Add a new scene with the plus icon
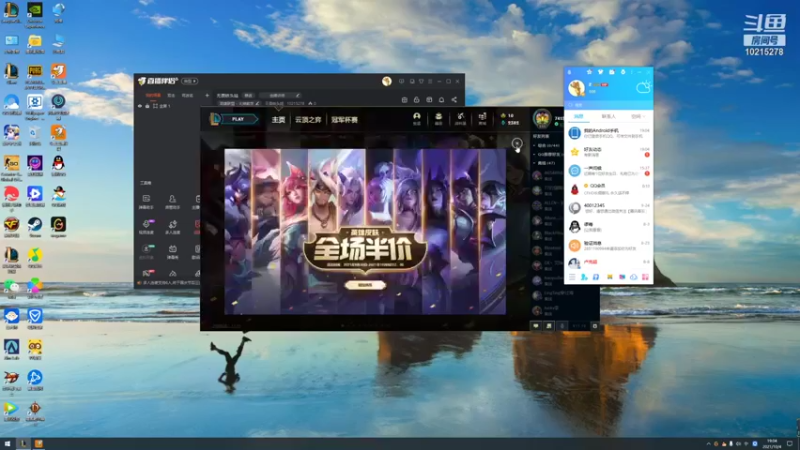 [x=207, y=95]
